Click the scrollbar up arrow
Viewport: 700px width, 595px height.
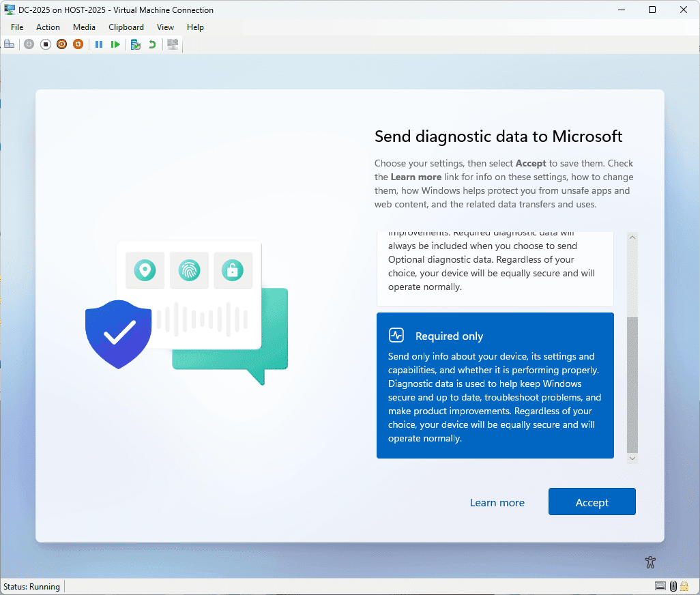point(632,237)
